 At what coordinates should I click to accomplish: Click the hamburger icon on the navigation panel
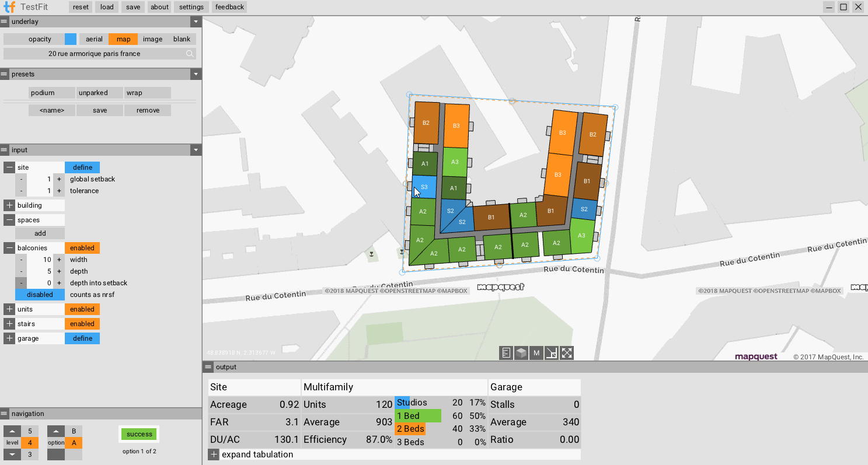(x=4, y=414)
